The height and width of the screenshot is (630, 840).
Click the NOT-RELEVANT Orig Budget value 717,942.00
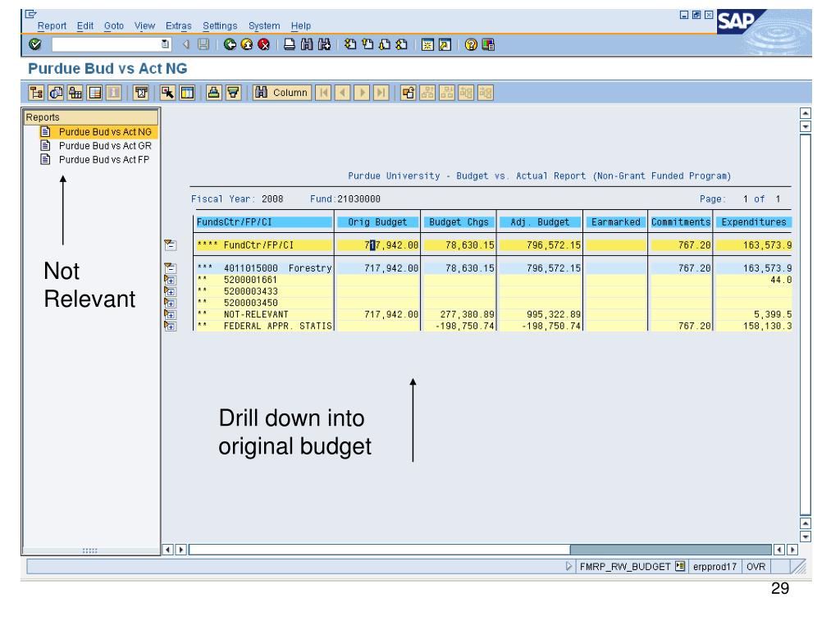point(391,314)
